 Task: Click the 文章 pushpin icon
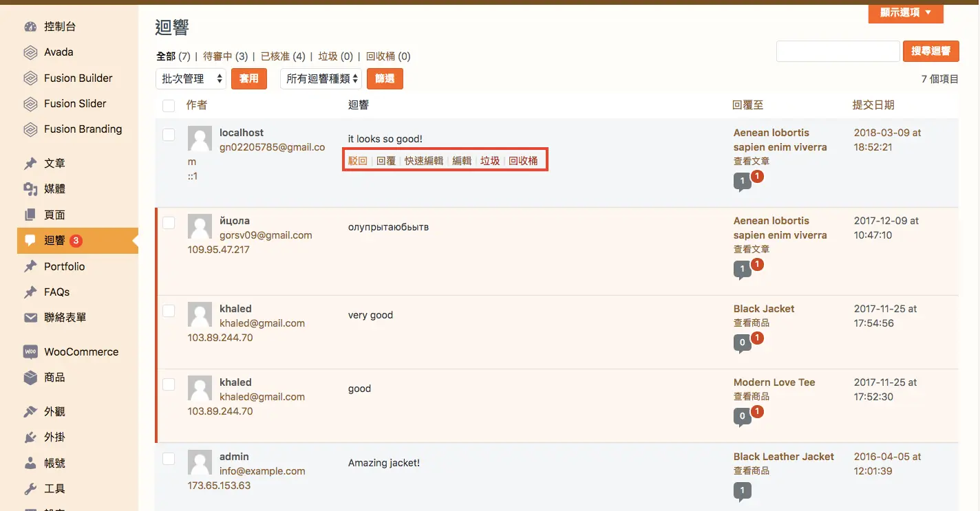30,164
